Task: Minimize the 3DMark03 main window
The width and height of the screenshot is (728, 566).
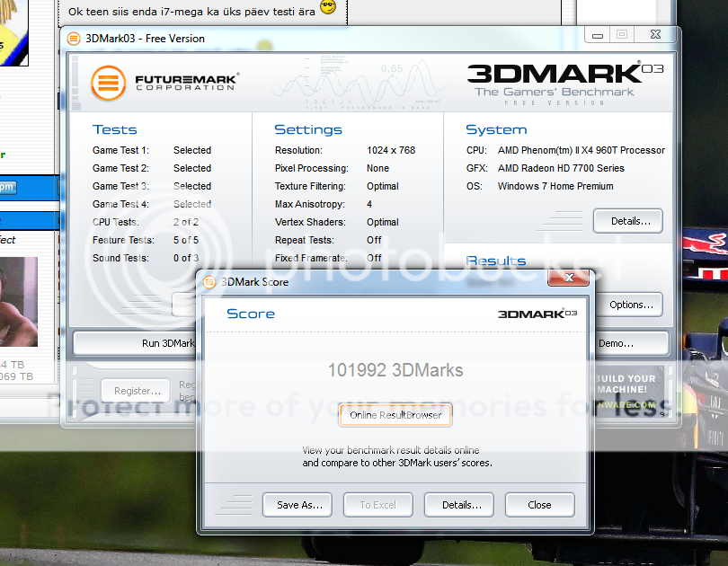Action: [x=598, y=35]
